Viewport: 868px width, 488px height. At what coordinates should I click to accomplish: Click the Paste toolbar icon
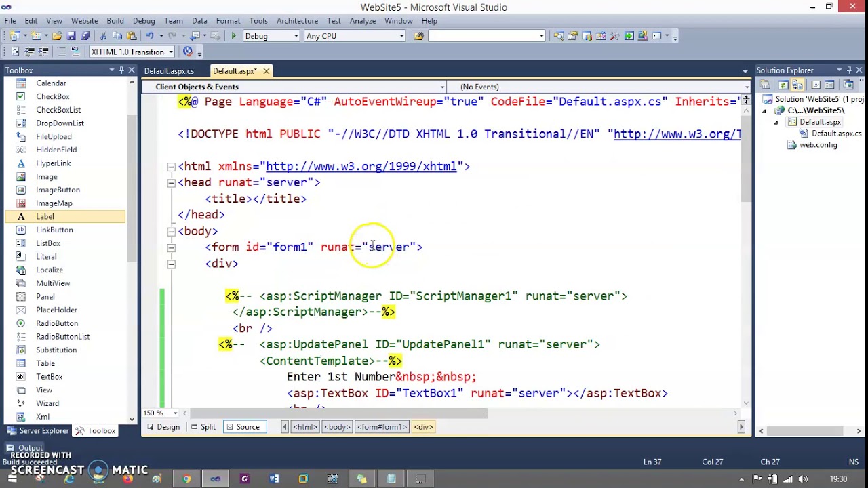tap(130, 36)
